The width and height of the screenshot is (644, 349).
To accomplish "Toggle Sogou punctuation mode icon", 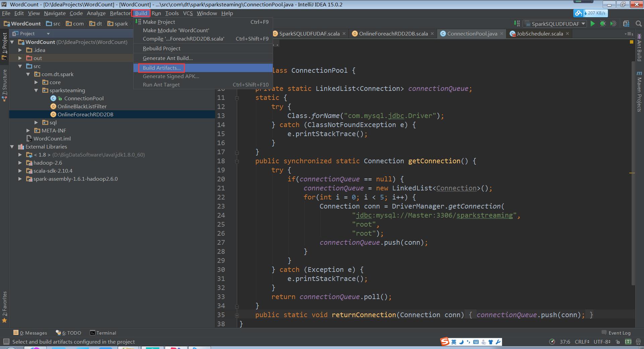I will click(469, 342).
